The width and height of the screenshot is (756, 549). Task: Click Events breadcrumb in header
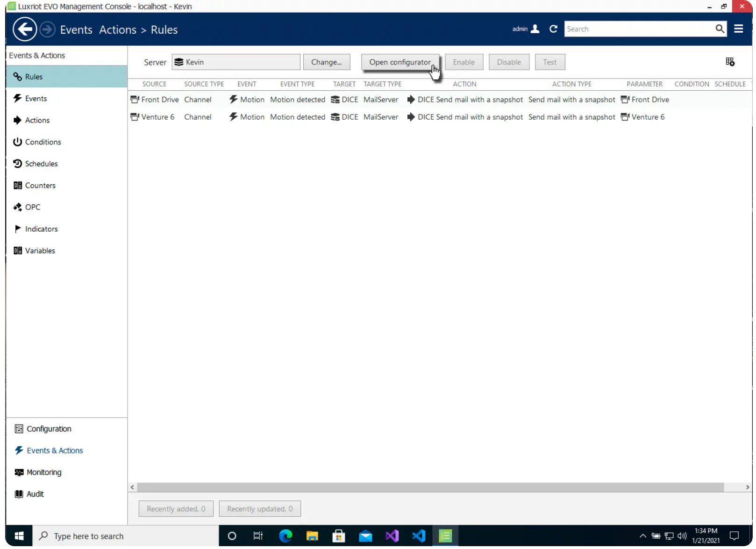[x=76, y=29]
